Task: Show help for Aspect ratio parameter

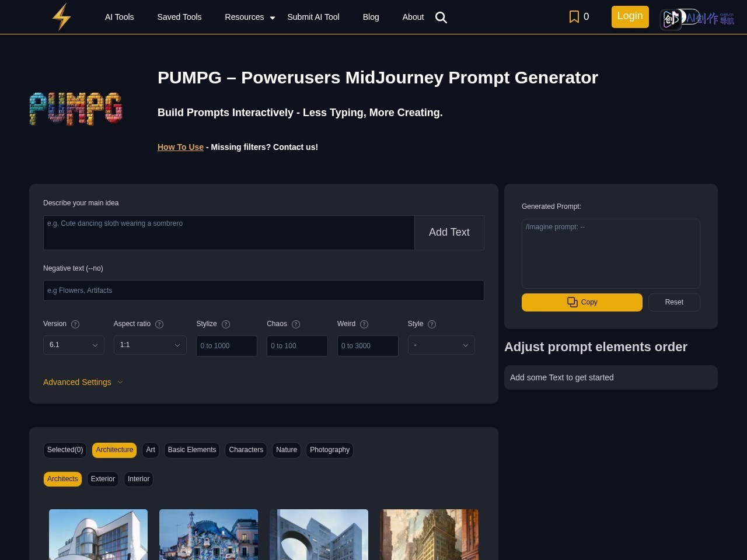Action: 159,324
